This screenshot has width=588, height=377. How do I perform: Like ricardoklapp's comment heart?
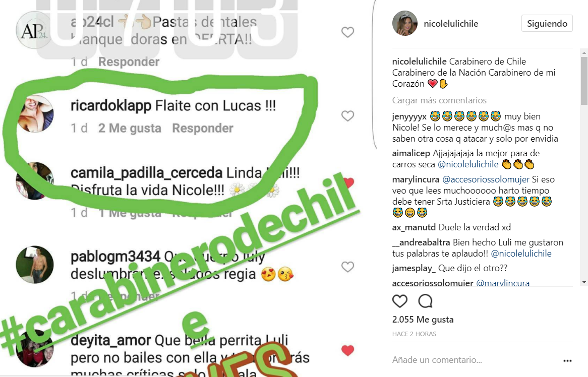347,116
